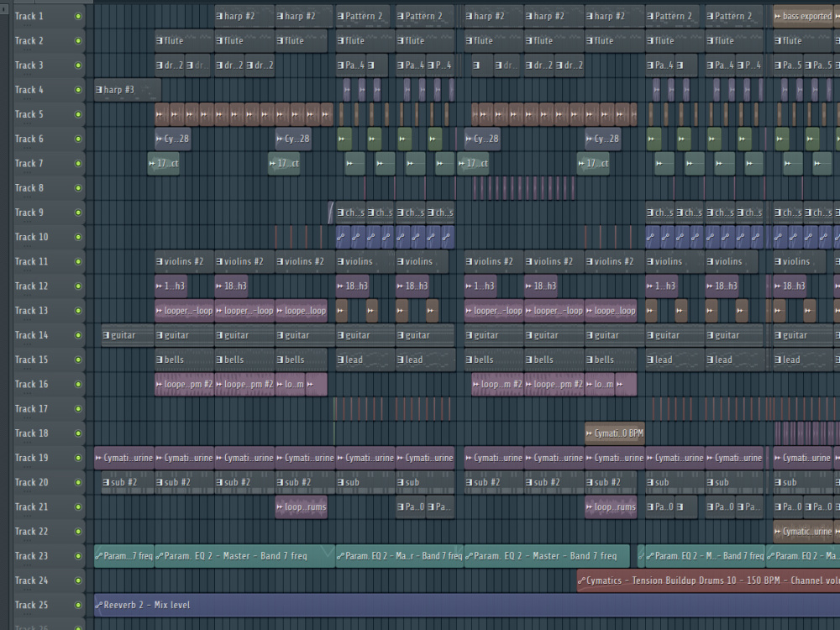The image size is (840, 630).
Task: Mute Track 8 with its green dot
Action: tap(78, 188)
